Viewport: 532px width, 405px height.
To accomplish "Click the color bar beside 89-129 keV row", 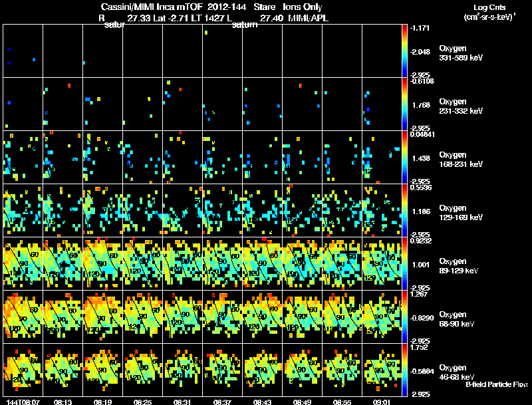I will [404, 263].
